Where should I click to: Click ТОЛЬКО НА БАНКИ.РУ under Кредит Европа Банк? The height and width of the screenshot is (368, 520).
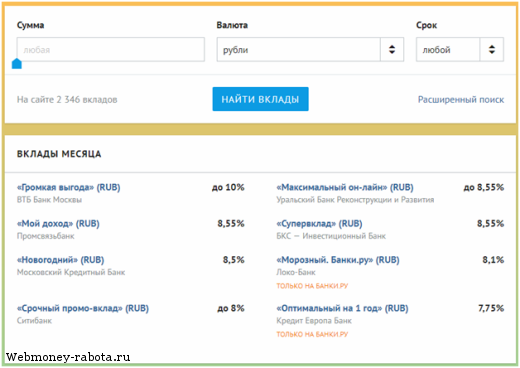312,334
